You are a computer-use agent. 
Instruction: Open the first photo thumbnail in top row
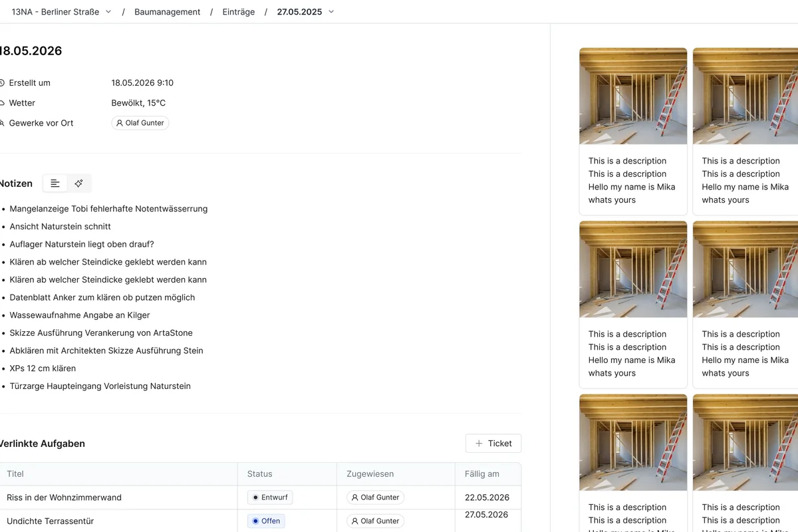[633, 96]
